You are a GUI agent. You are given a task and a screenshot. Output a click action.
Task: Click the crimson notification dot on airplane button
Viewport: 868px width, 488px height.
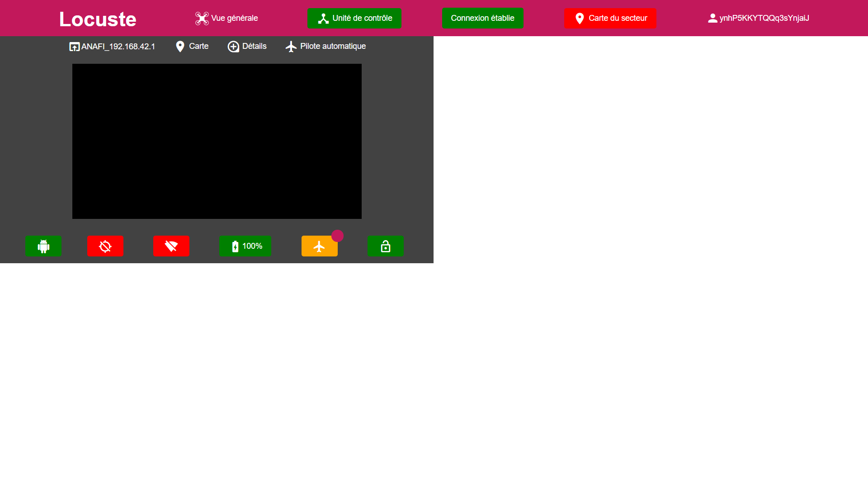tap(337, 236)
